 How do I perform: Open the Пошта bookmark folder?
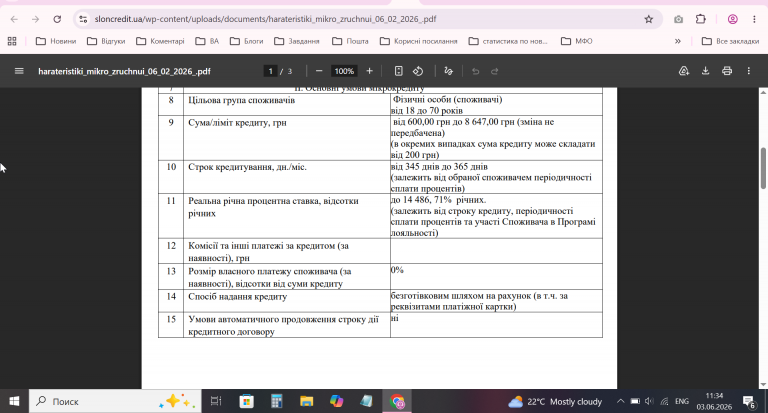(x=350, y=41)
